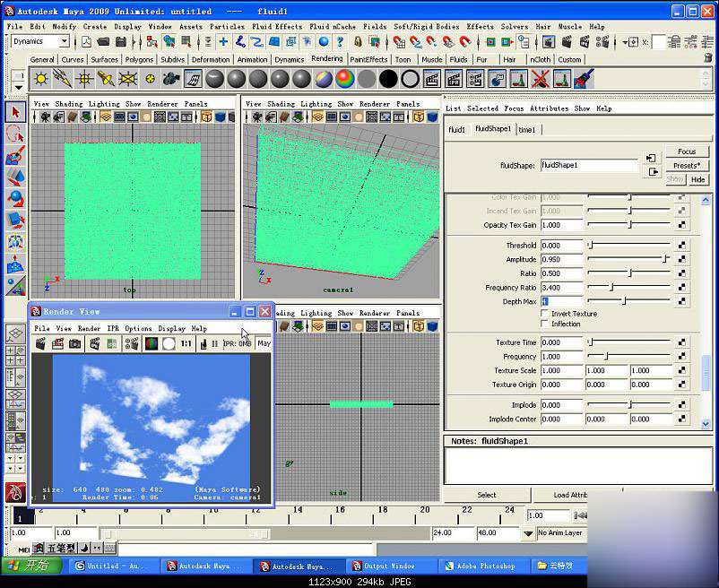719x588 pixels.
Task: Click the Frequency Ratio input field
Action: pyautogui.click(x=562, y=288)
